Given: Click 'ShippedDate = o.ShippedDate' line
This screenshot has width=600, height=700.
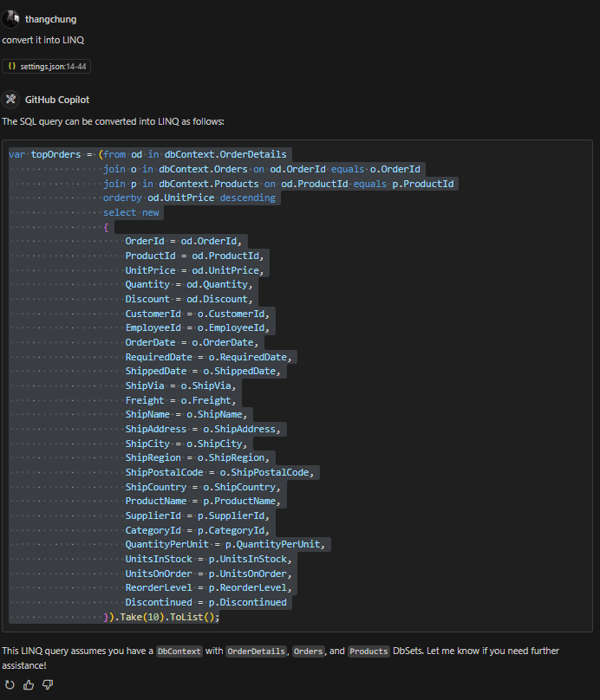Looking at the screenshot, I should tap(203, 371).
